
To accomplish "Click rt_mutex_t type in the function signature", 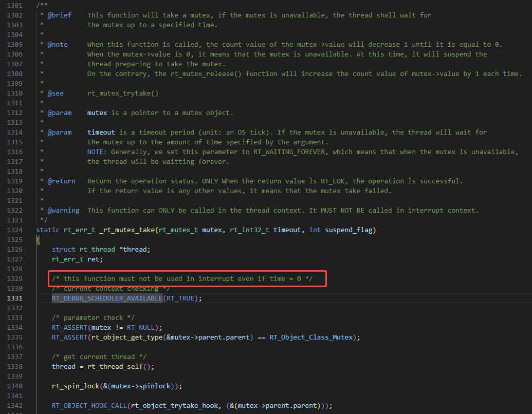I will (x=178, y=230).
